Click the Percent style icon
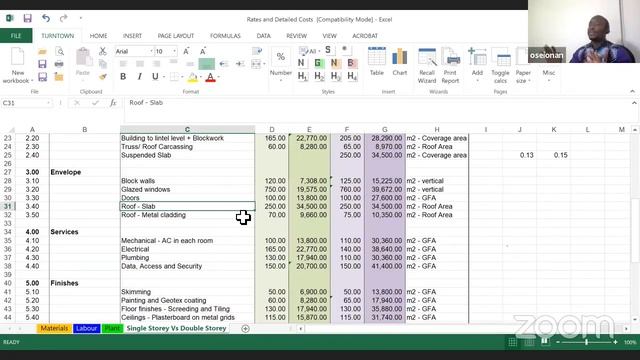 [280, 57]
